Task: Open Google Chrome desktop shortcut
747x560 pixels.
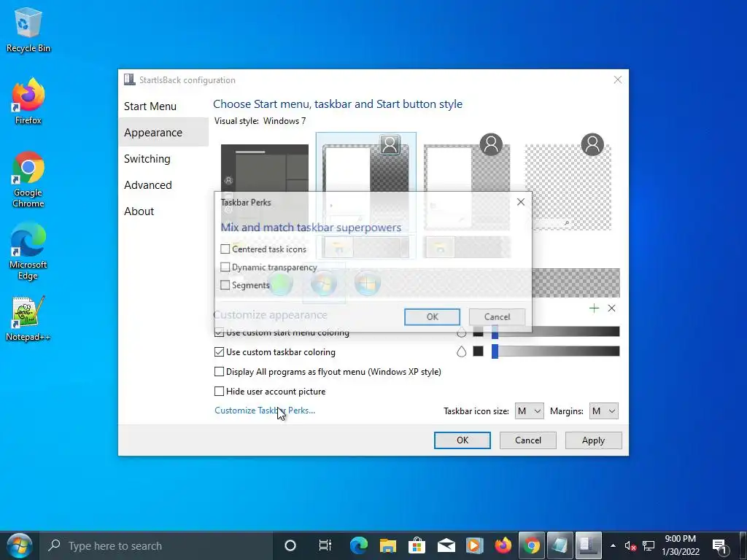Action: [28, 179]
